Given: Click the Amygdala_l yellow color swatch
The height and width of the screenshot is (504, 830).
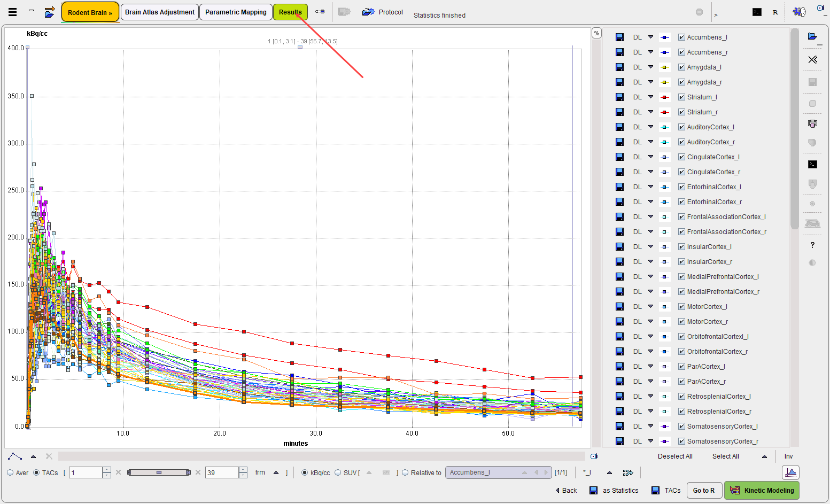Looking at the screenshot, I should 664,67.
